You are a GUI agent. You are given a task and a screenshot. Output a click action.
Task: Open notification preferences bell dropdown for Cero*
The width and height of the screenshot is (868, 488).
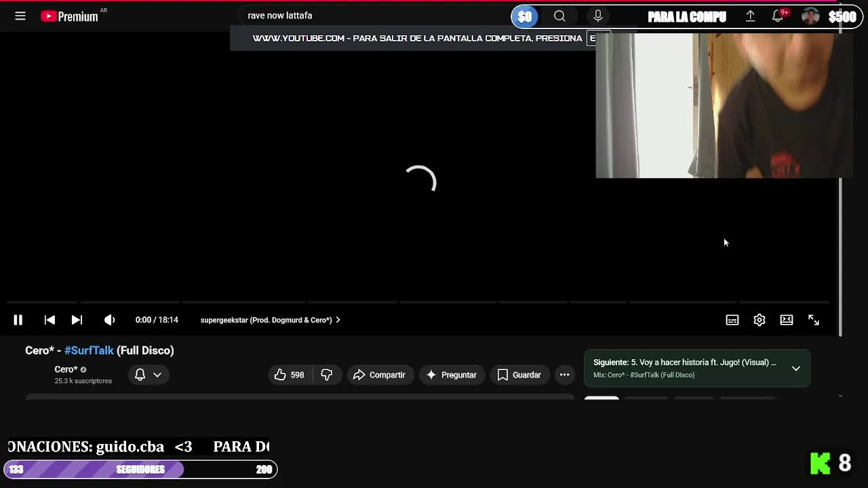click(x=148, y=375)
